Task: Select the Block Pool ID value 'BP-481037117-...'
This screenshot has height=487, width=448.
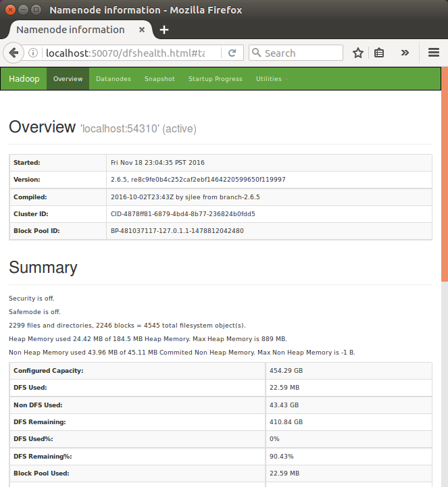Action: pos(177,231)
